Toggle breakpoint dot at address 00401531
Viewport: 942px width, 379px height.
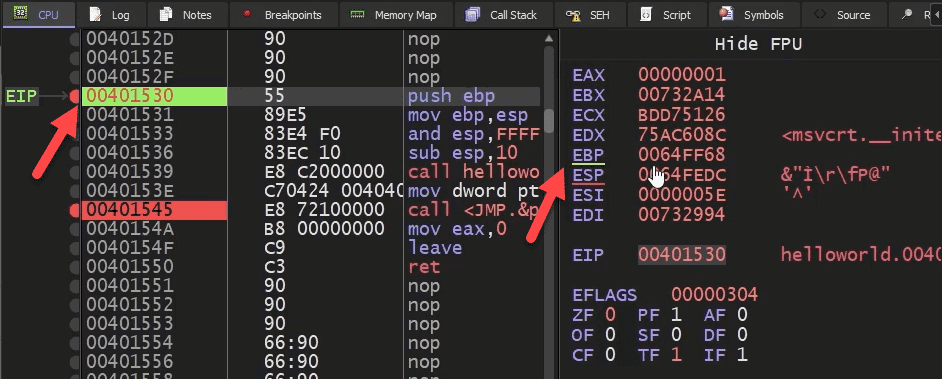(x=74, y=115)
